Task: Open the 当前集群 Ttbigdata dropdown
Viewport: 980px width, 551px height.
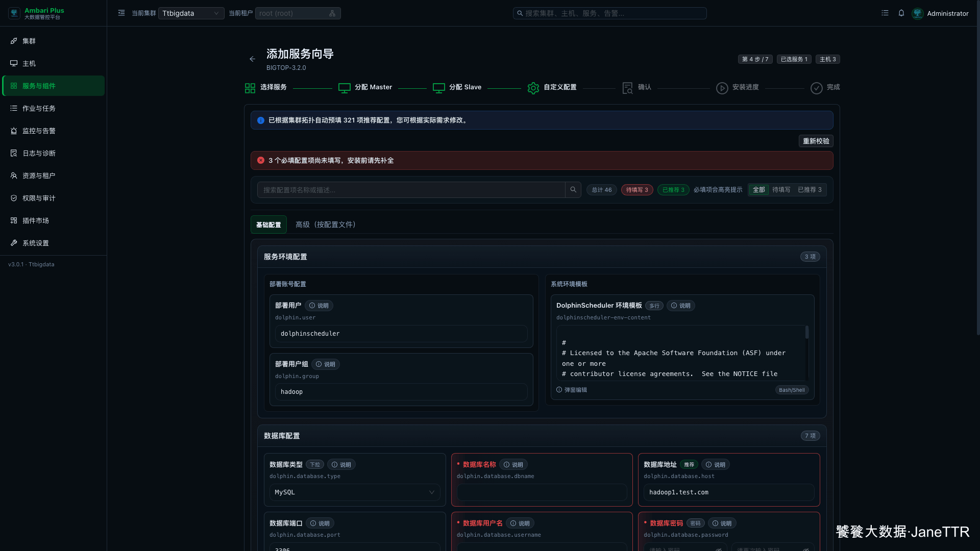Action: pyautogui.click(x=191, y=13)
